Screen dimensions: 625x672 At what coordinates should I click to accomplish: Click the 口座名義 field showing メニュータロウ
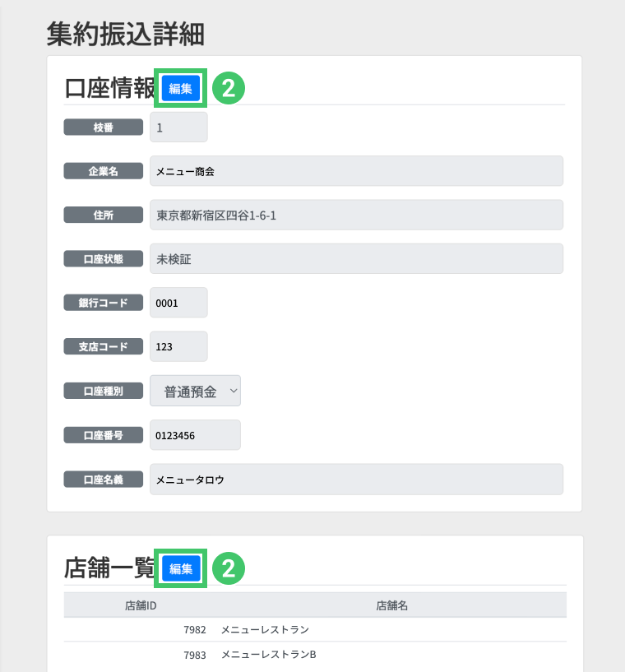point(355,479)
